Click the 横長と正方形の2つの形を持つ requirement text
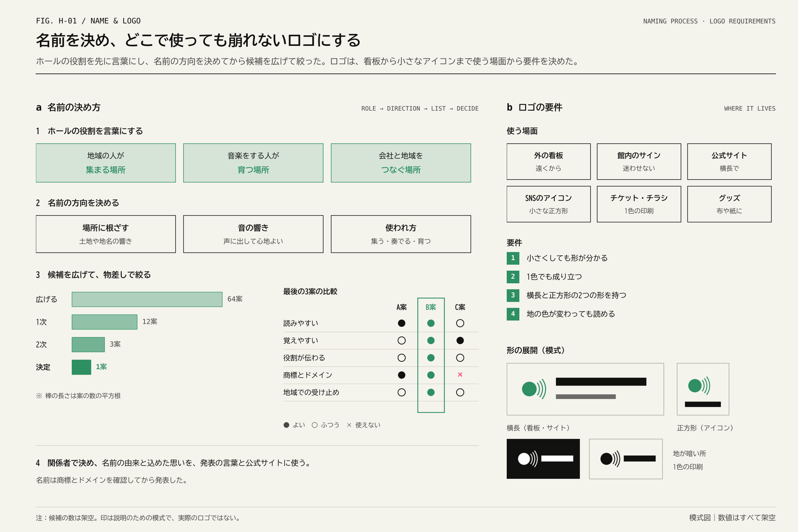This screenshot has width=798, height=532. (x=576, y=295)
